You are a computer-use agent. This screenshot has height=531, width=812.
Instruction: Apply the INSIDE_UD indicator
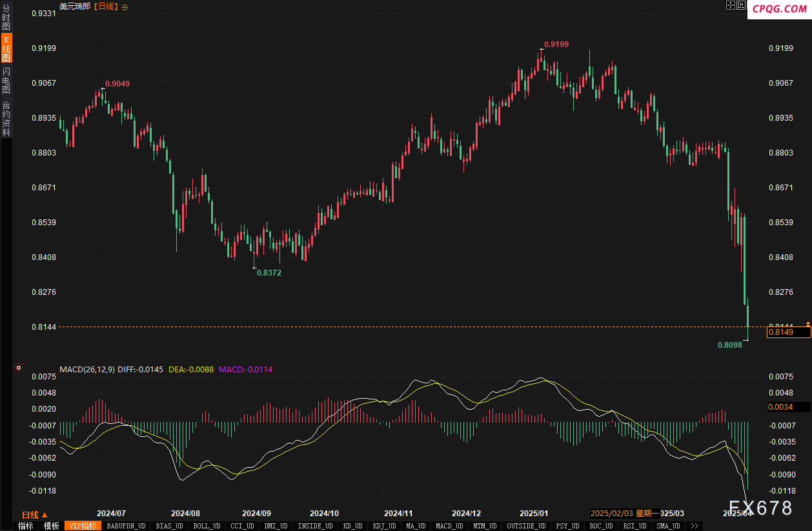tap(315, 526)
